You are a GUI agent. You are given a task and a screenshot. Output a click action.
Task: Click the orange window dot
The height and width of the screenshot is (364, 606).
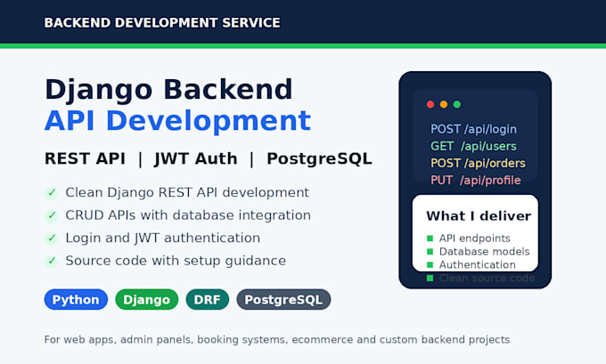coord(444,104)
